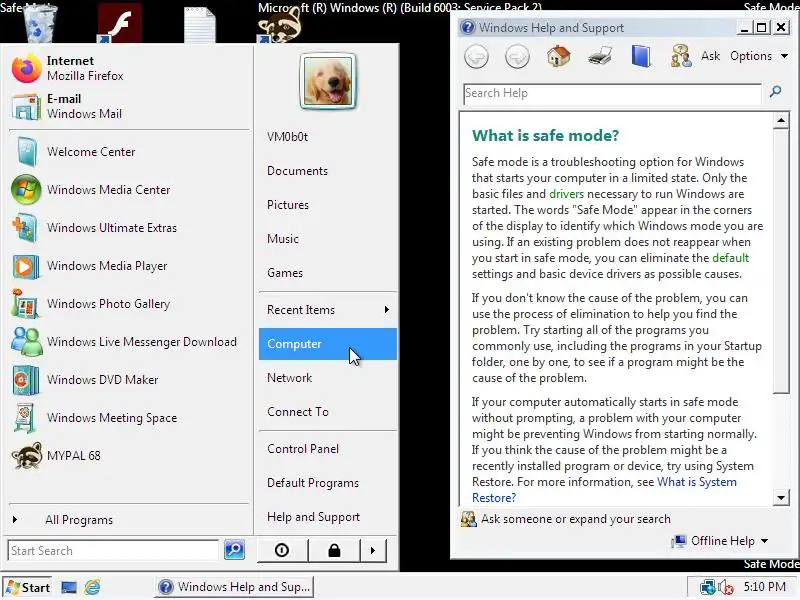Browse Help contents book icon
Screen dimensions: 800x600
(x=641, y=56)
